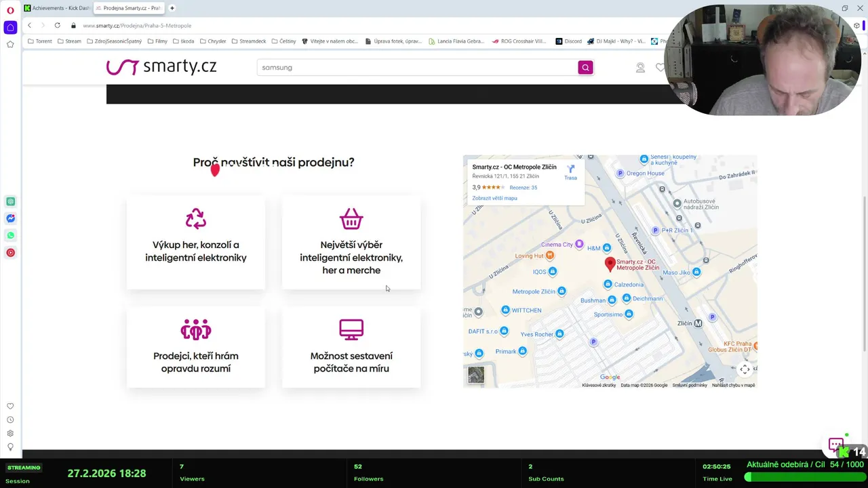Open browsing history clock icon
This screenshot has height=488, width=868.
(10, 420)
